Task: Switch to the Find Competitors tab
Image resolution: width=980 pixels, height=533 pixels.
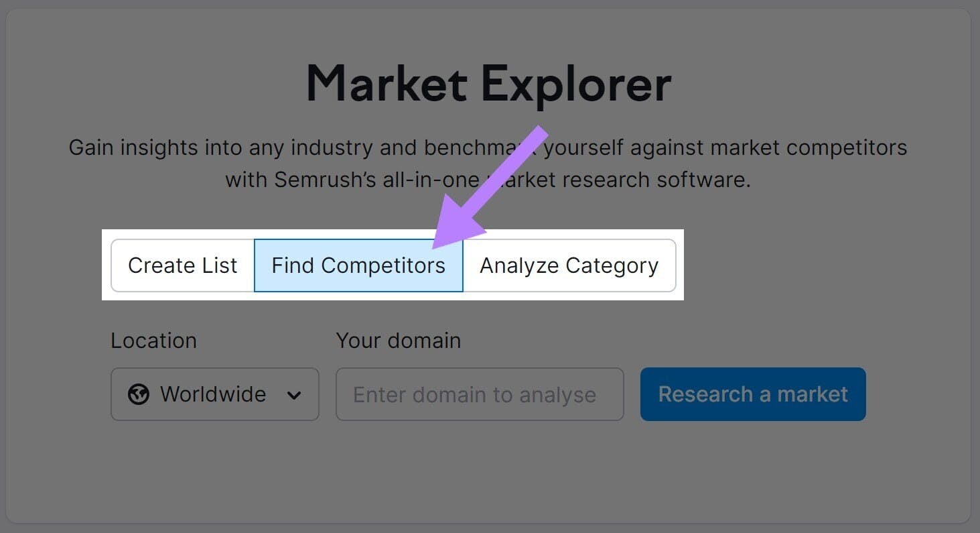Action: [x=358, y=265]
